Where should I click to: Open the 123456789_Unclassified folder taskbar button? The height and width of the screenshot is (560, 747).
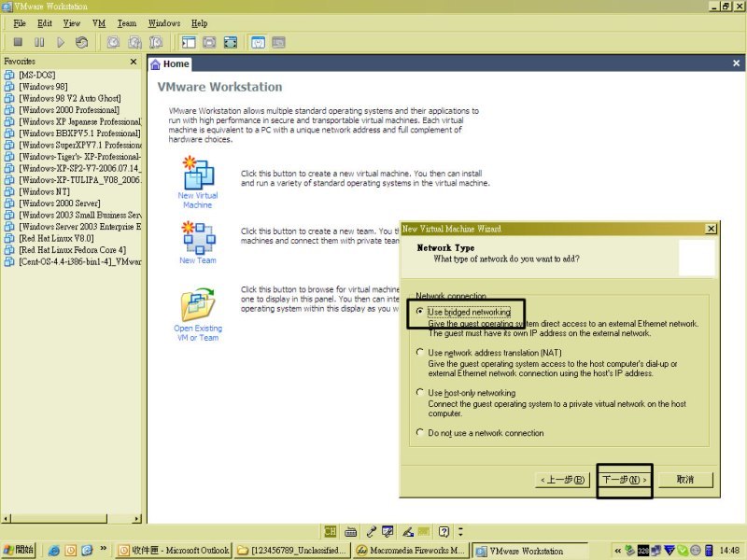[292, 551]
